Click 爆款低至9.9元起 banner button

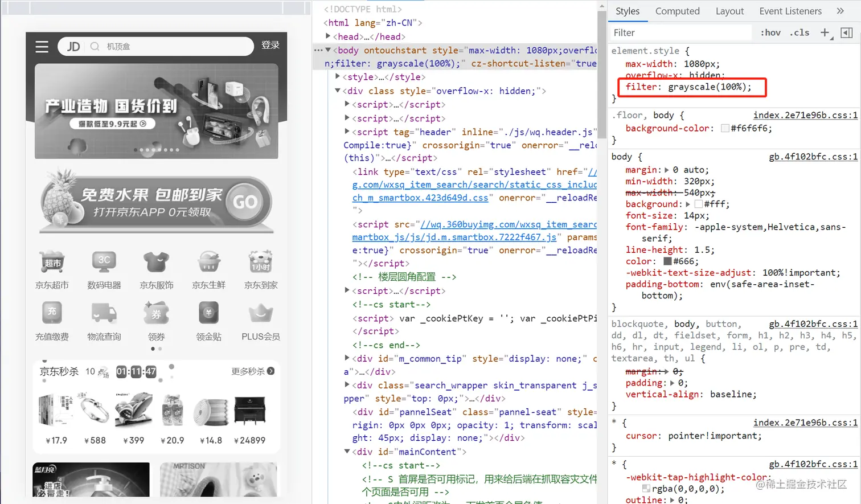pyautogui.click(x=112, y=124)
